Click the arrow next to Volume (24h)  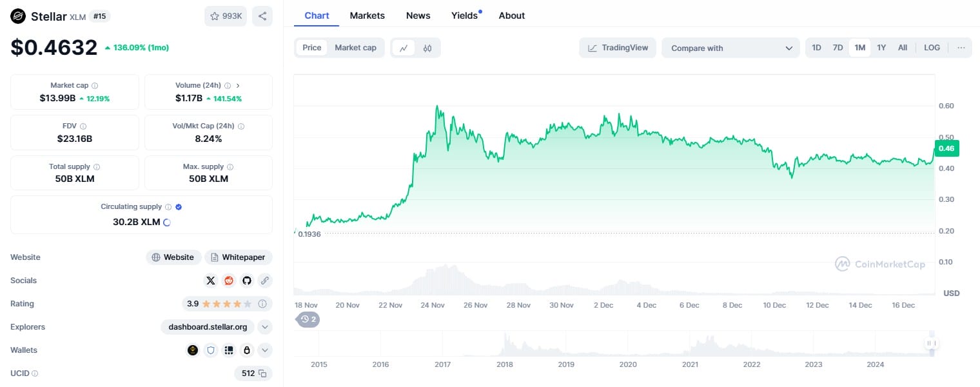(238, 86)
